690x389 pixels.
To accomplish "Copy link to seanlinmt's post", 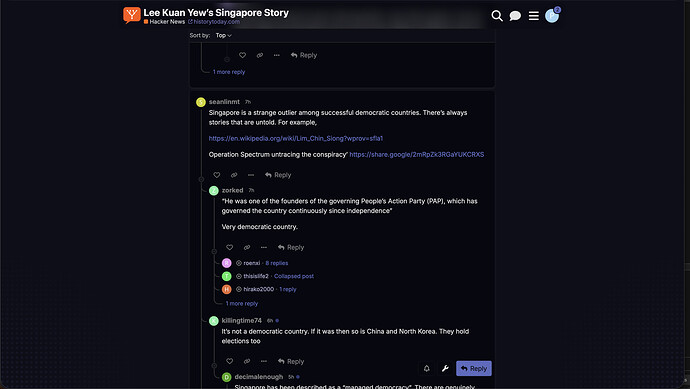I will point(234,175).
